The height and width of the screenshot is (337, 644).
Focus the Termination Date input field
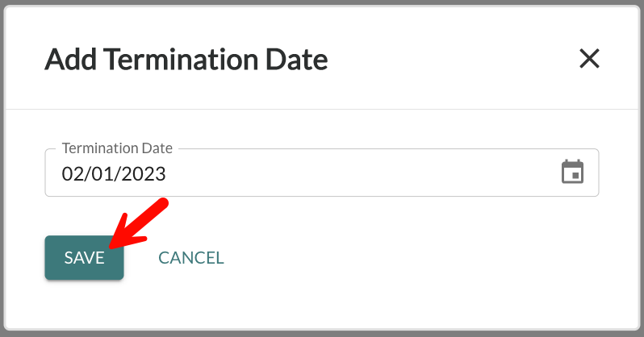321,173
